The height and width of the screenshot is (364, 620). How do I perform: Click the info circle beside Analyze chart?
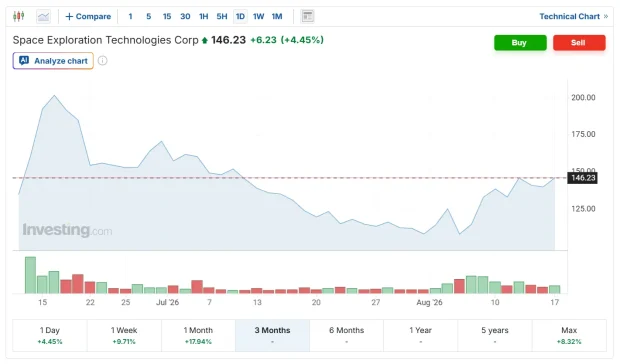click(102, 60)
